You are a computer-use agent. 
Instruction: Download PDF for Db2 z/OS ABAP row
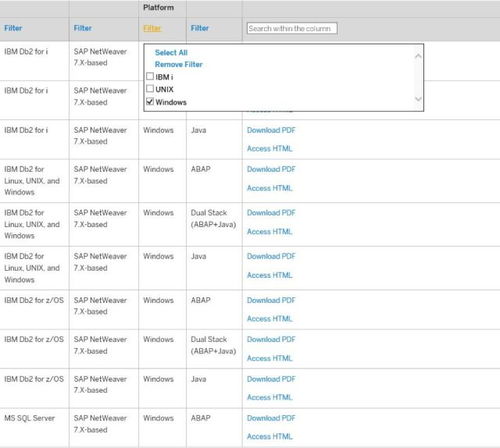tap(271, 300)
